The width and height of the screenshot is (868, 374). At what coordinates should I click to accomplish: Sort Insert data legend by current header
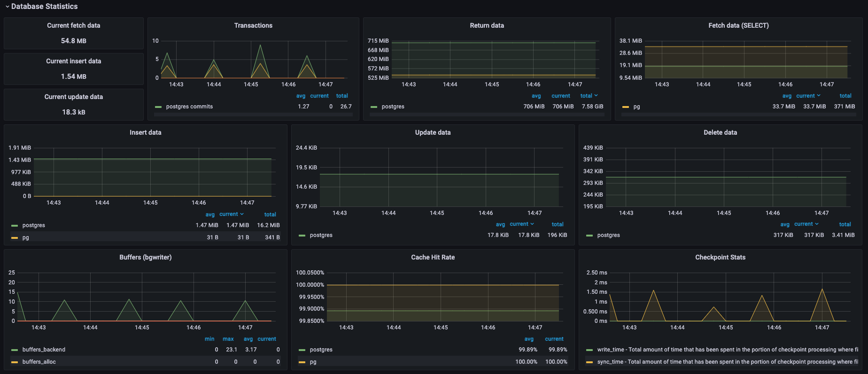[x=232, y=214]
